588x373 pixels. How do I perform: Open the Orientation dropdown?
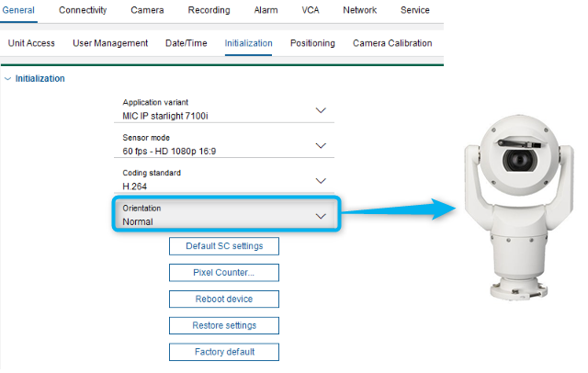point(321,216)
